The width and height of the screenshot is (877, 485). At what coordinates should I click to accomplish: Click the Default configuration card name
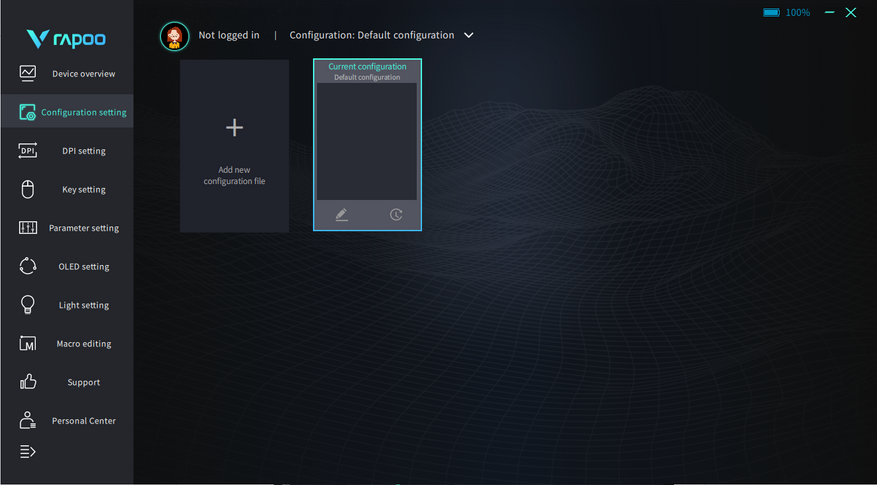367,77
